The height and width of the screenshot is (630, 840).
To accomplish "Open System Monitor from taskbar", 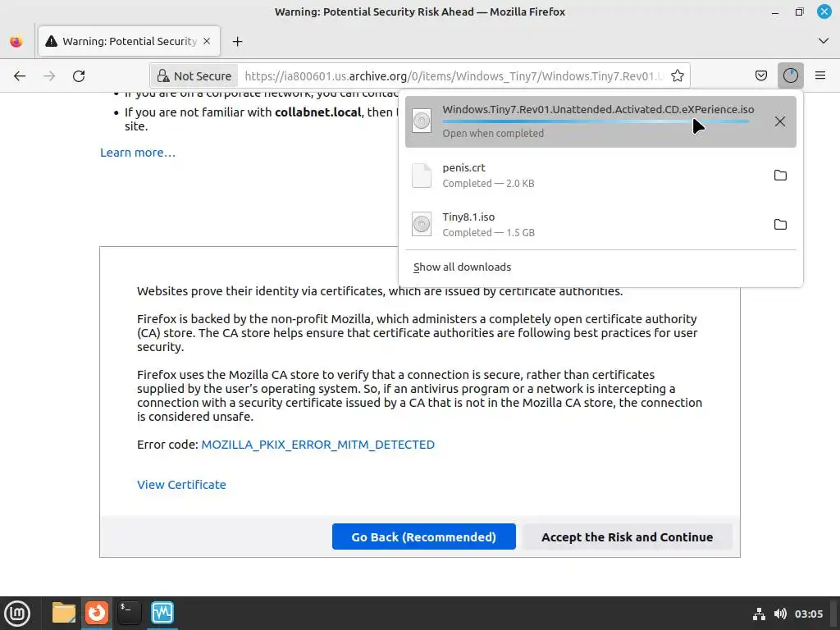I will pyautogui.click(x=162, y=613).
